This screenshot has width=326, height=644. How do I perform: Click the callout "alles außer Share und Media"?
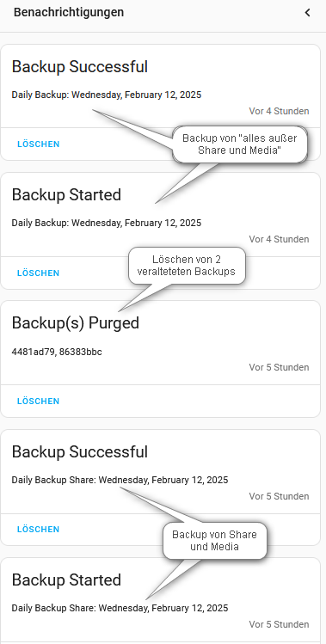coord(240,144)
